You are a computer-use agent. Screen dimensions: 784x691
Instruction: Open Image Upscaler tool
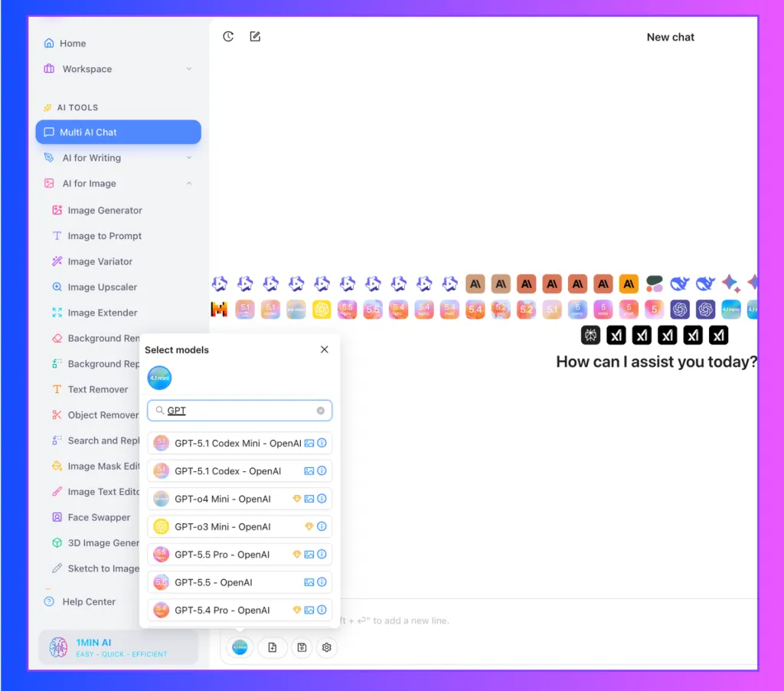pos(94,287)
